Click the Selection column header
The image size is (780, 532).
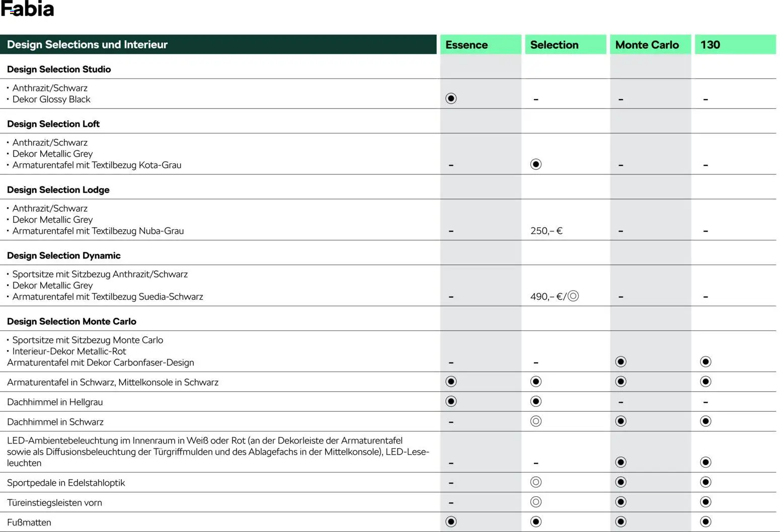pos(554,45)
